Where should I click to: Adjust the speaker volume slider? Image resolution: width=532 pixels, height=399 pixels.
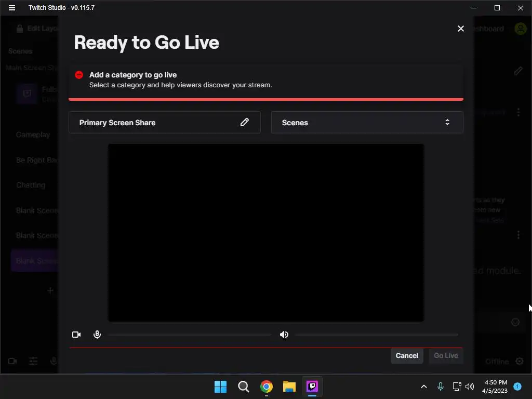pyautogui.click(x=376, y=335)
